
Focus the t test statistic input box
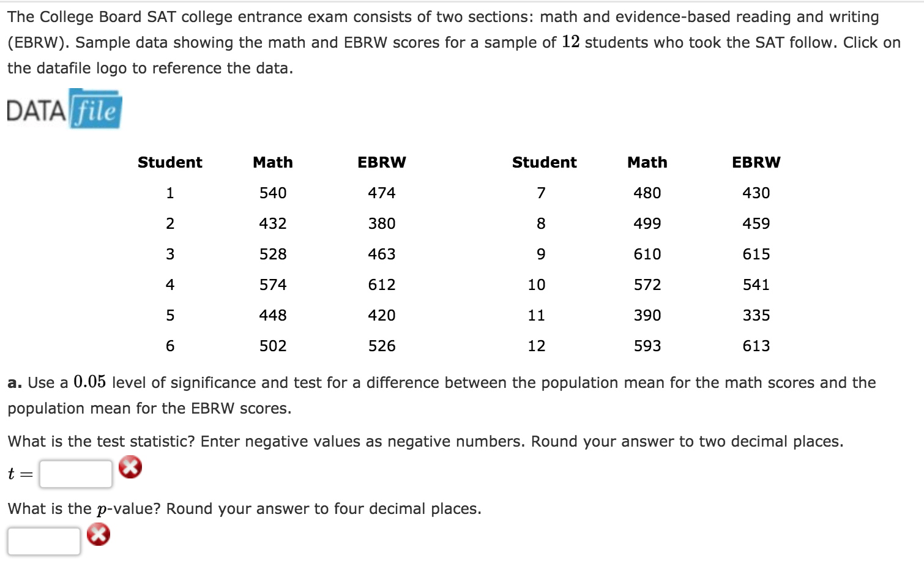pyautogui.click(x=76, y=474)
